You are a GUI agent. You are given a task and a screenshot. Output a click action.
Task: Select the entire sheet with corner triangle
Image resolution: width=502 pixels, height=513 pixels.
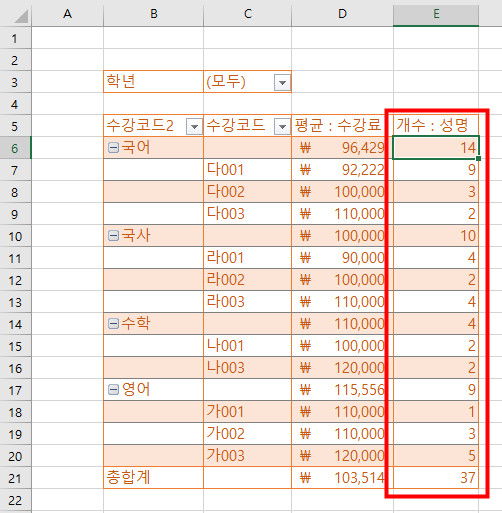21,16
